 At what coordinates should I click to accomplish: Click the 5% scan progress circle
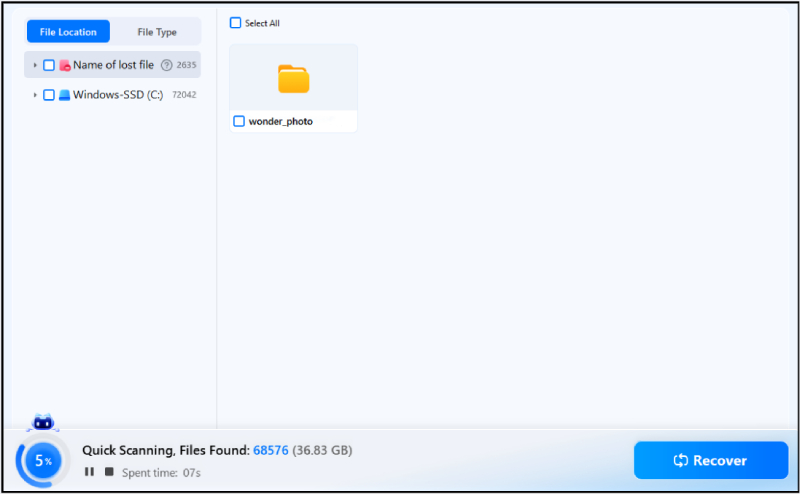(x=43, y=461)
